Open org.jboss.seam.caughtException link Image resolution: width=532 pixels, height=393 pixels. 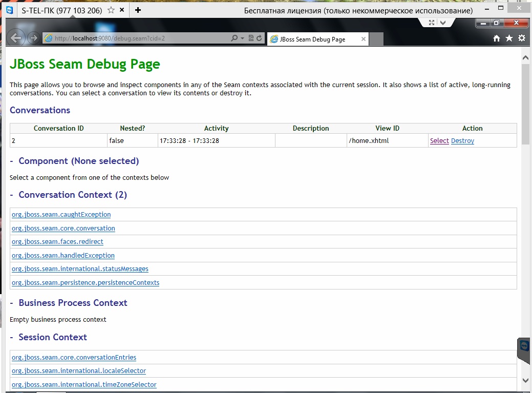click(x=61, y=215)
